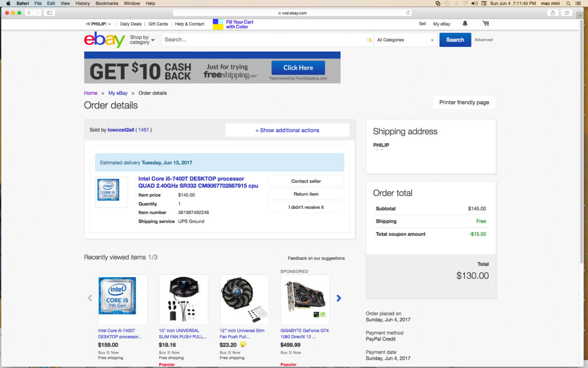This screenshot has height=368, width=588.
Task: Open the Edit menu
Action: click(51, 3)
